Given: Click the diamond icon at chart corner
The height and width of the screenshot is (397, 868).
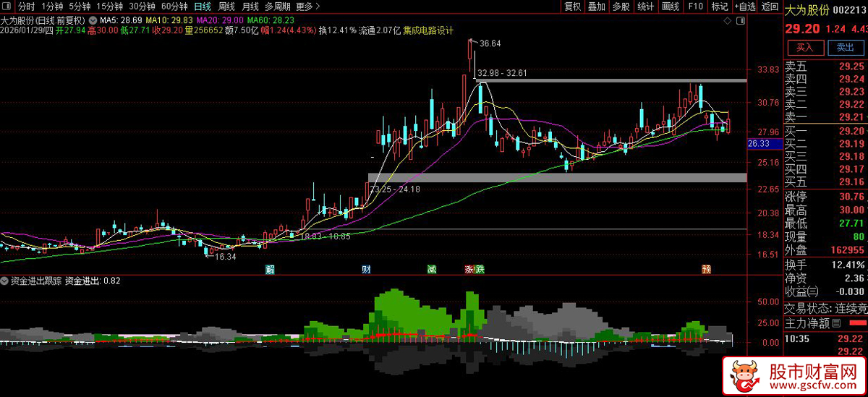Looking at the screenshot, I should click(728, 22).
